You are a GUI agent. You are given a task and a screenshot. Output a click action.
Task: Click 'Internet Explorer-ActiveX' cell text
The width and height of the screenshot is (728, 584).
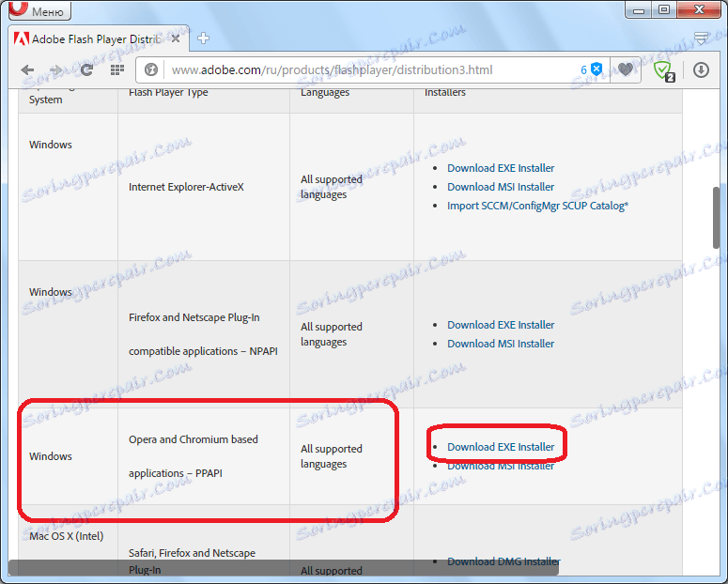point(186,187)
